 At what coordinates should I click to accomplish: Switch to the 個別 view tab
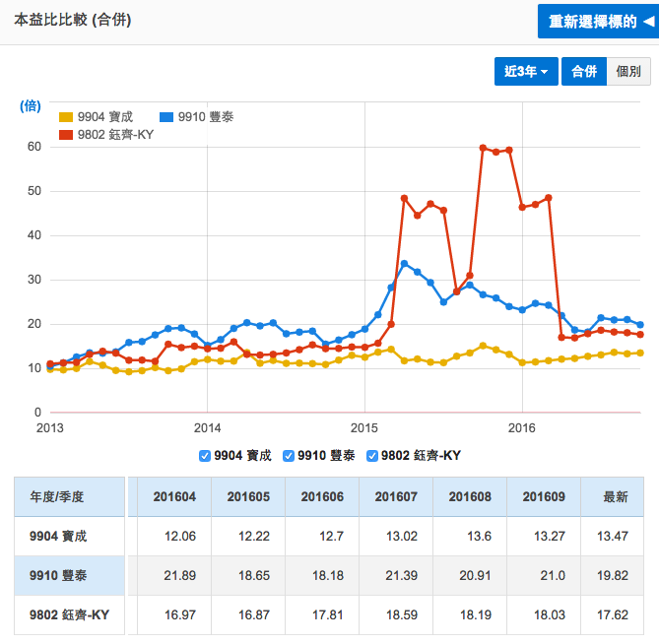coord(628,72)
